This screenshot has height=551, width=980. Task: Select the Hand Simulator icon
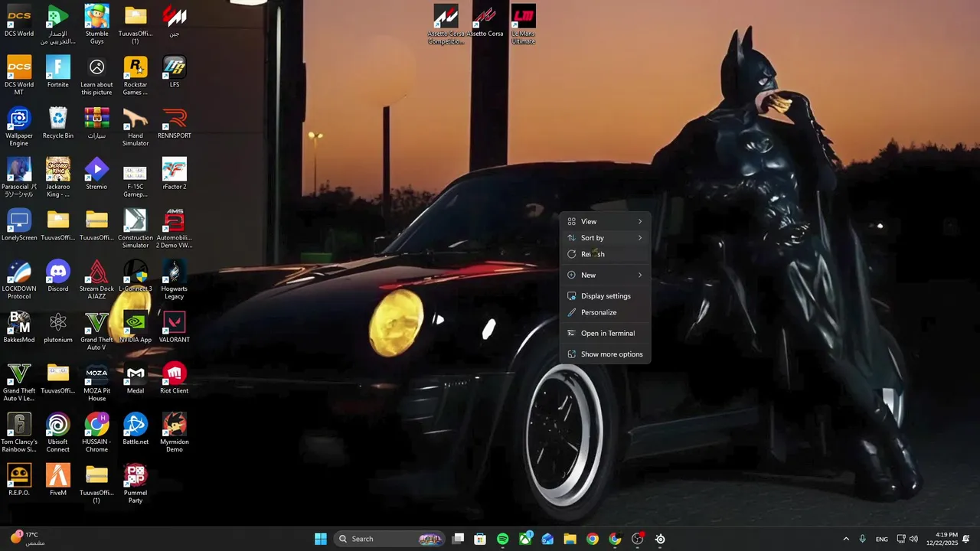[x=136, y=126]
